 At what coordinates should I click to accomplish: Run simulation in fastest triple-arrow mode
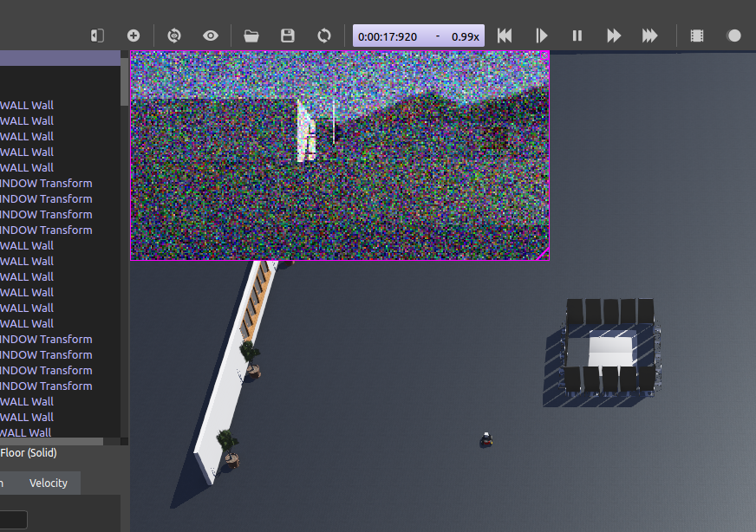pyautogui.click(x=649, y=36)
